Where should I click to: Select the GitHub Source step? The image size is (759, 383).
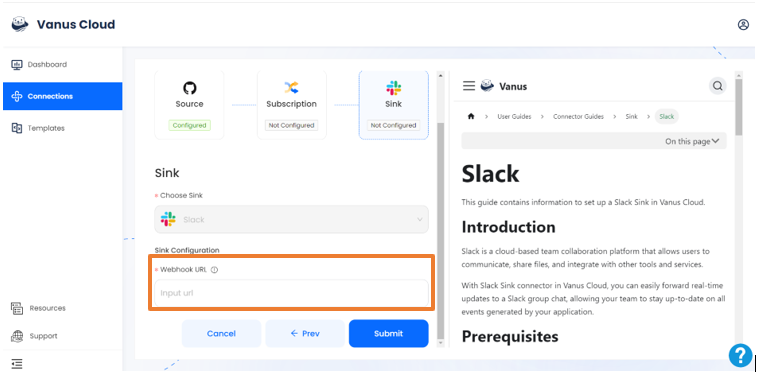(x=189, y=105)
